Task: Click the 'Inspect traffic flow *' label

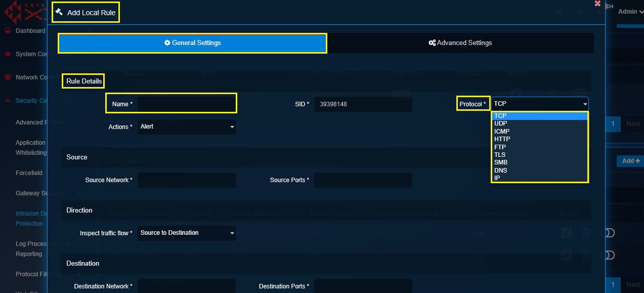Action: pos(106,233)
